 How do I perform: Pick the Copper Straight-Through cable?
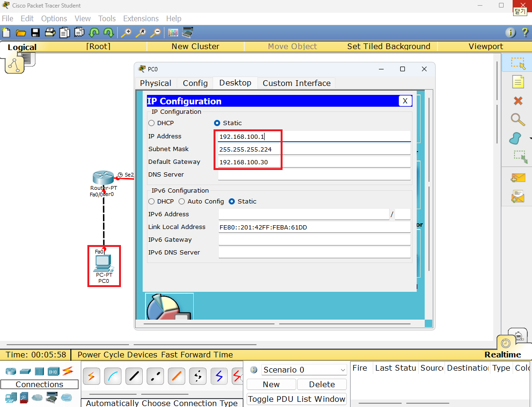134,376
